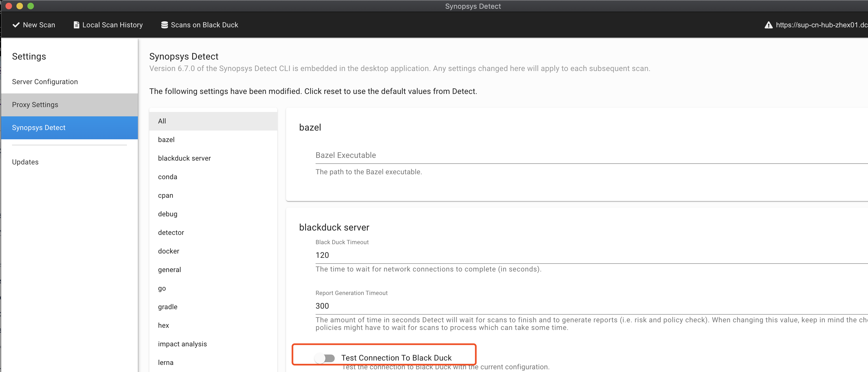868x372 pixels.
Task: Select the impact analysis category
Action: point(182,344)
